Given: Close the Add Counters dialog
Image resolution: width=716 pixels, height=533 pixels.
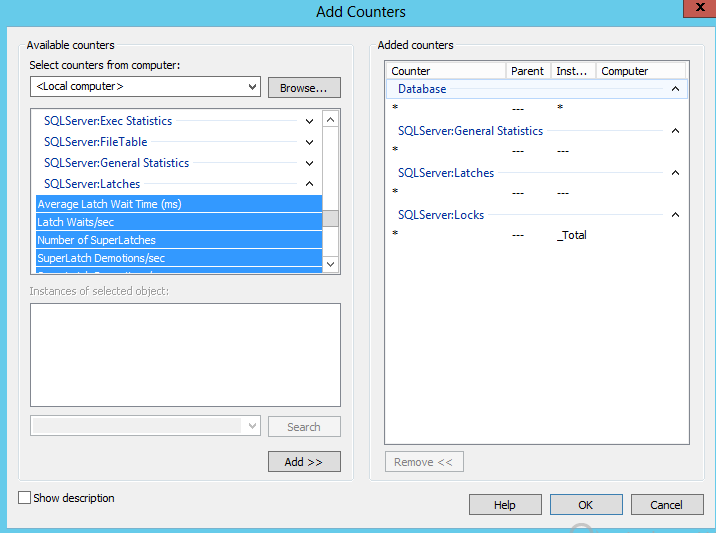Looking at the screenshot, I should [700, 8].
